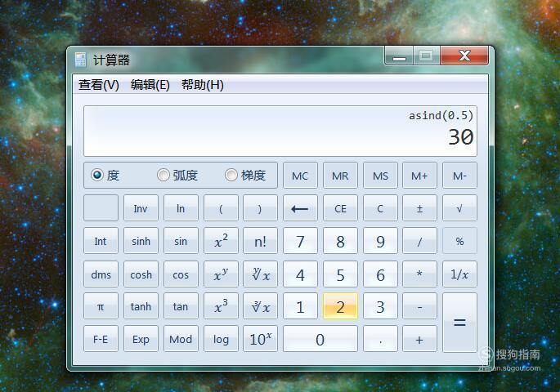
Task: Click the cube root of x button
Action: pyautogui.click(x=260, y=306)
